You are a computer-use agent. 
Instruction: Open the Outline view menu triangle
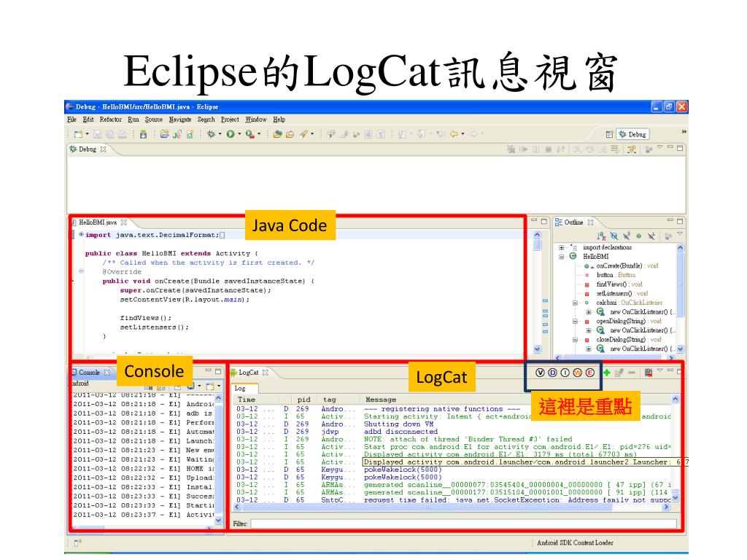coord(680,234)
